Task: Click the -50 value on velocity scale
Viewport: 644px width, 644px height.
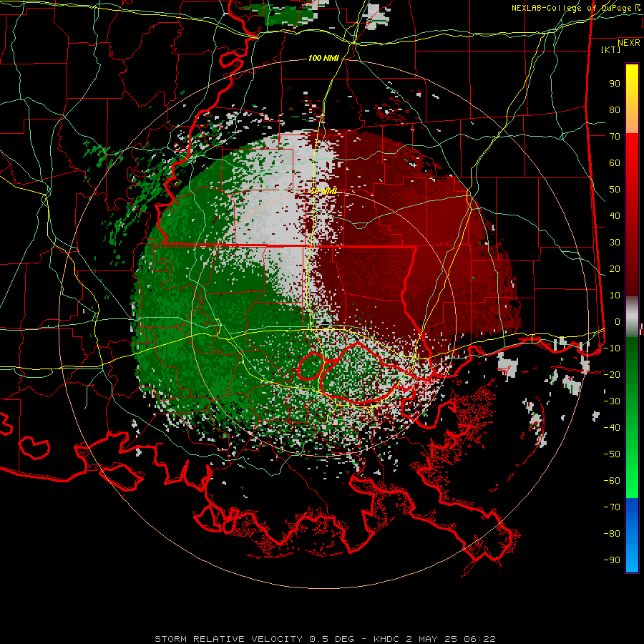Action: [x=612, y=454]
